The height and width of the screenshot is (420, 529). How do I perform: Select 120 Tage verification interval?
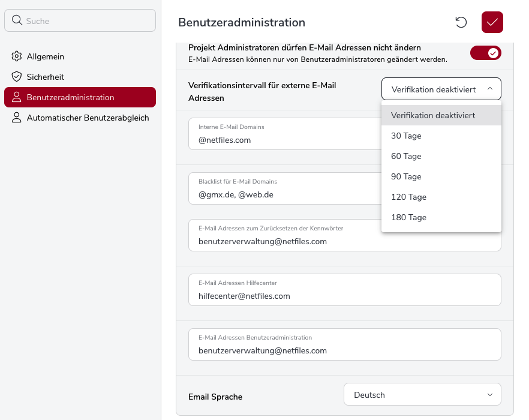coord(408,197)
